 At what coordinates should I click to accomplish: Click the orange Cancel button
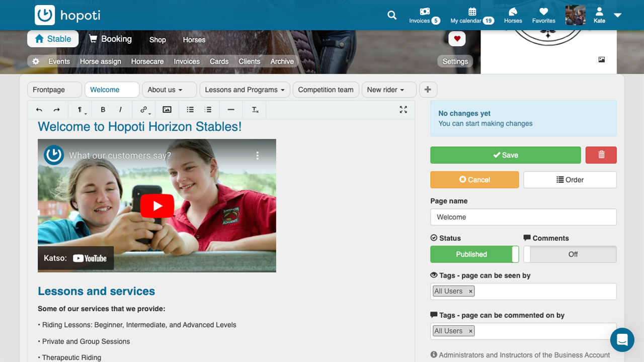[474, 179]
